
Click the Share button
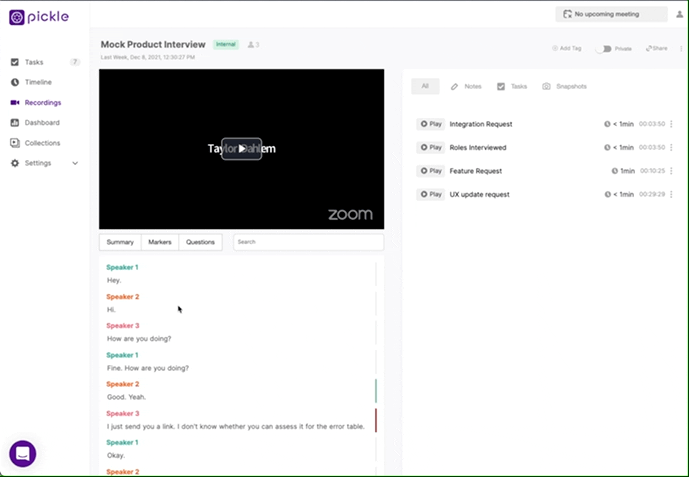[656, 48]
